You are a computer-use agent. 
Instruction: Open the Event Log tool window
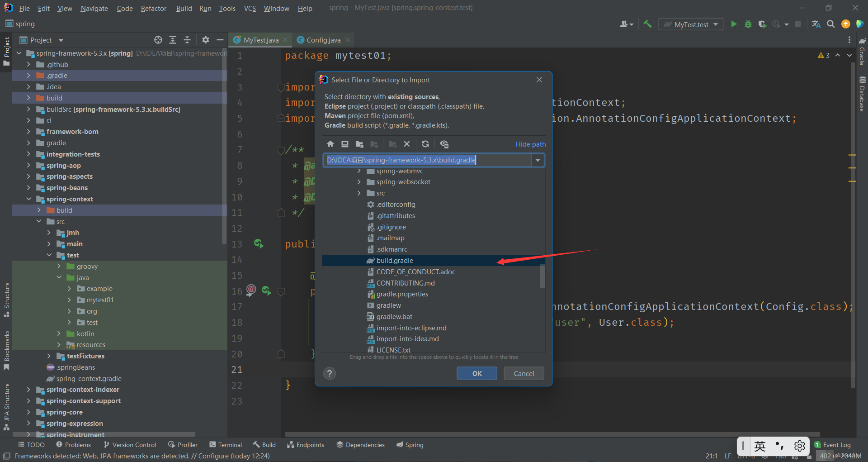[x=832, y=445]
